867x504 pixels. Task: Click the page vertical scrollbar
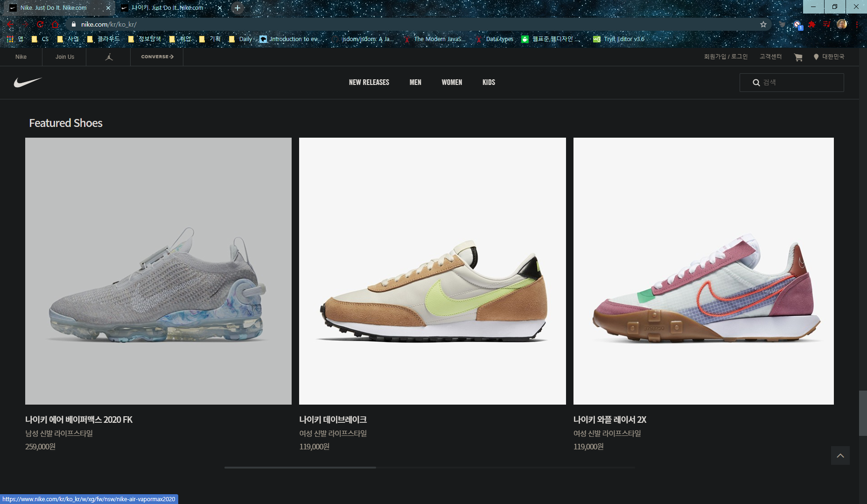click(x=863, y=413)
